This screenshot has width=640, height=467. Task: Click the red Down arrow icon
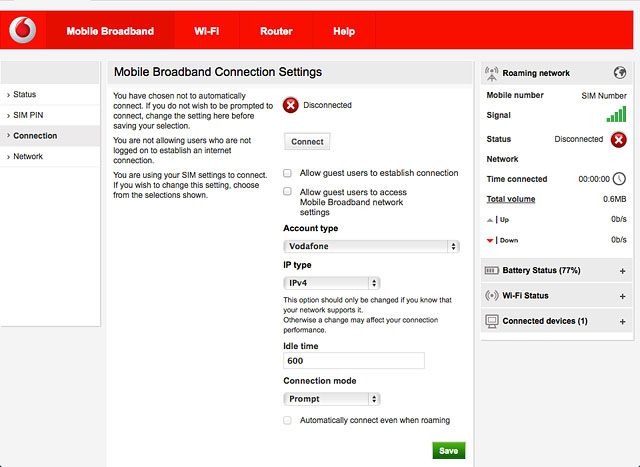490,240
